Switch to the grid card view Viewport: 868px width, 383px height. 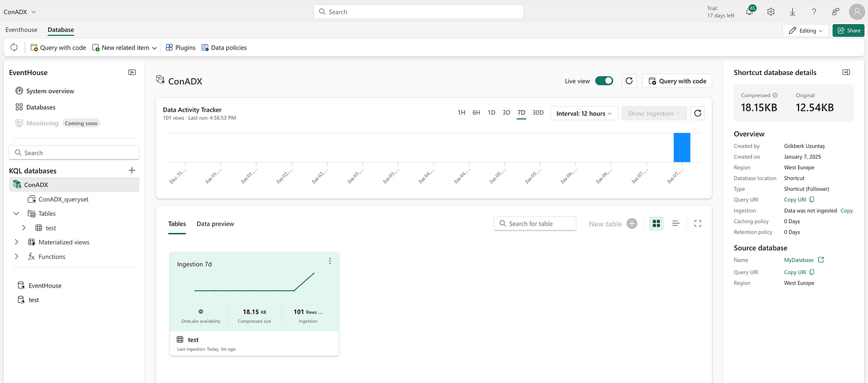click(657, 223)
